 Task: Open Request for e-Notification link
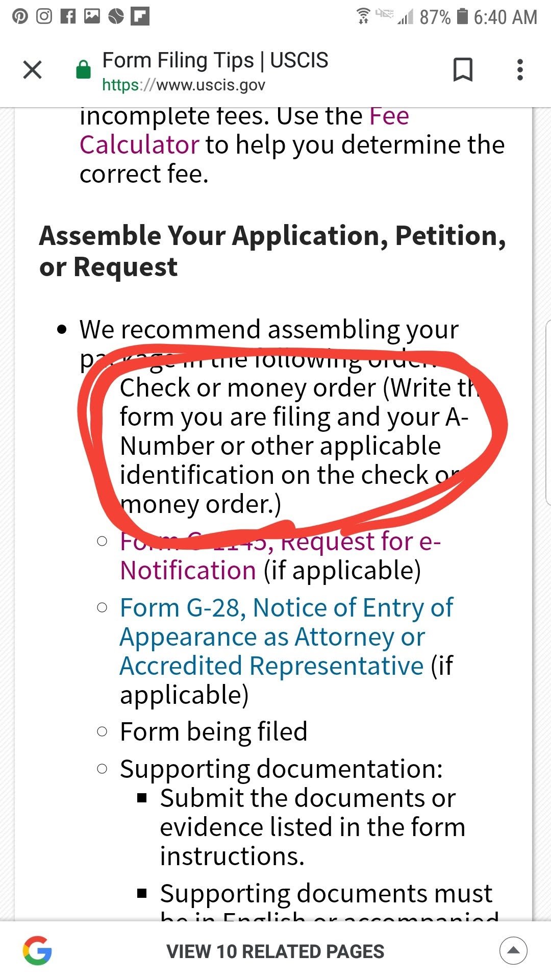(280, 555)
